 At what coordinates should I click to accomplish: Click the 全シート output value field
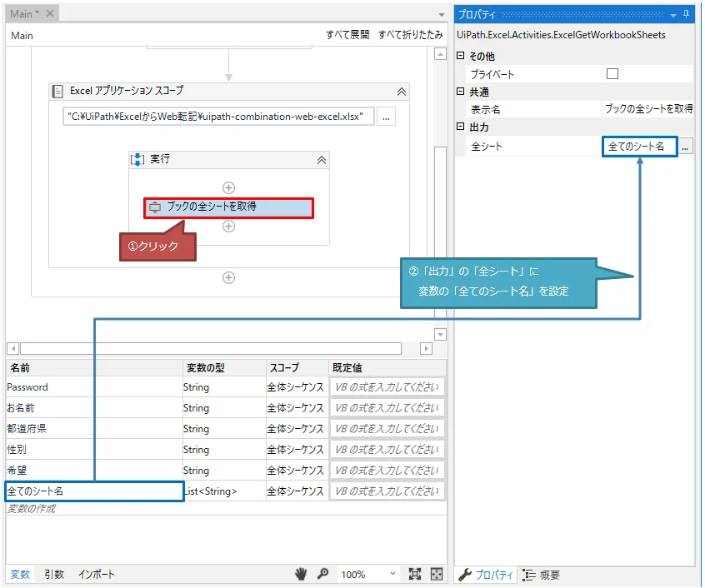(x=638, y=147)
